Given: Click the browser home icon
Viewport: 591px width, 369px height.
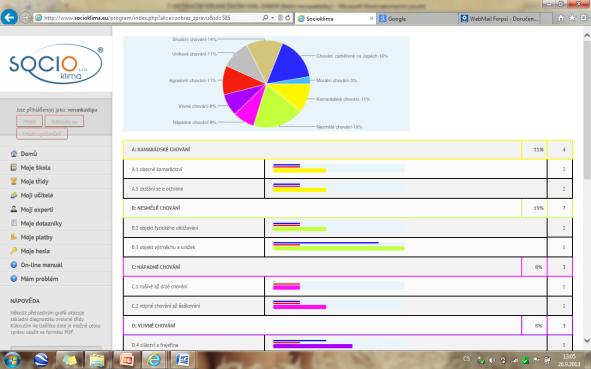Looking at the screenshot, I should (561, 18).
